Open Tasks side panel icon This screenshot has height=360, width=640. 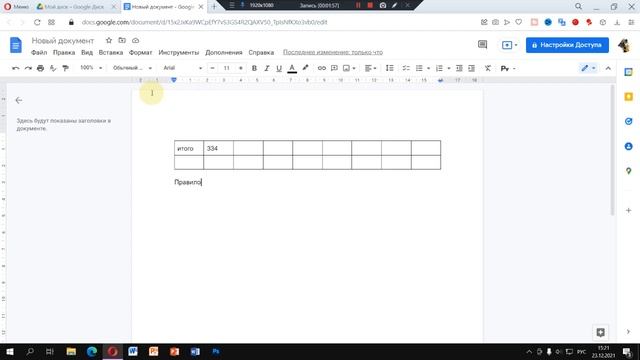pos(629,121)
